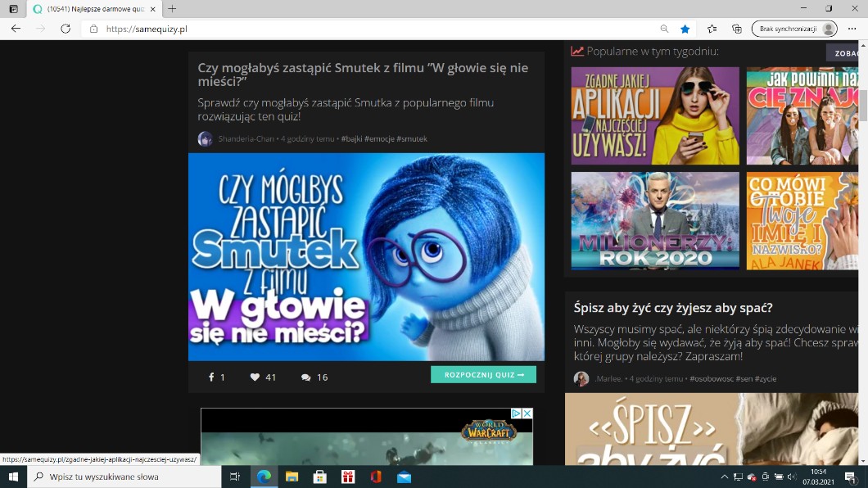Open the Śpisz aby żyć quiz title
This screenshot has width=868, height=488.
coord(673,308)
